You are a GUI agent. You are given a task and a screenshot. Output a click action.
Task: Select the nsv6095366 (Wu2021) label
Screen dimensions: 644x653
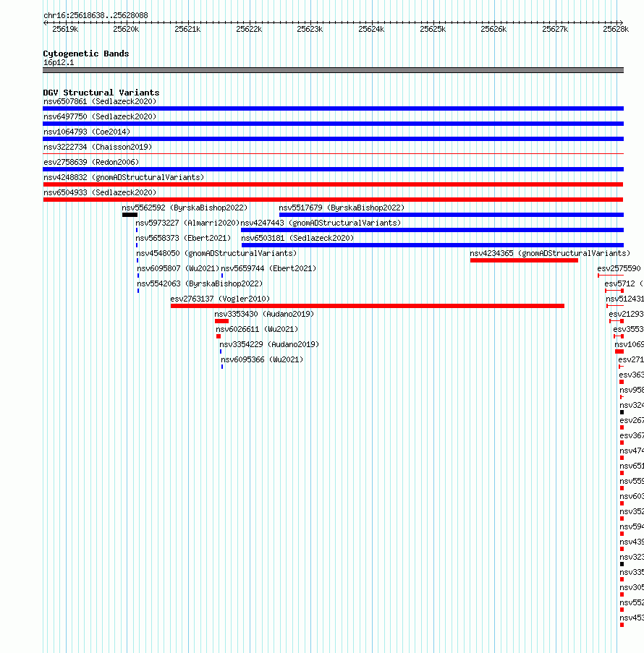tap(262, 360)
